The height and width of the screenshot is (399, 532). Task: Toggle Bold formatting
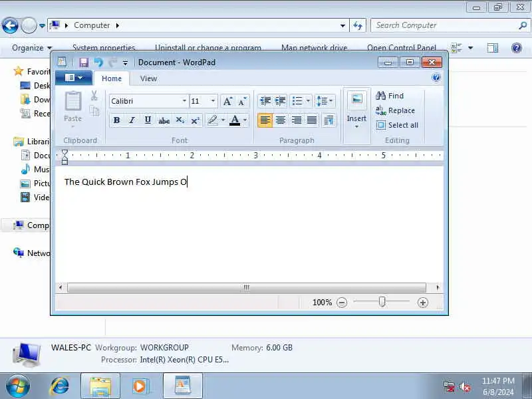click(117, 120)
